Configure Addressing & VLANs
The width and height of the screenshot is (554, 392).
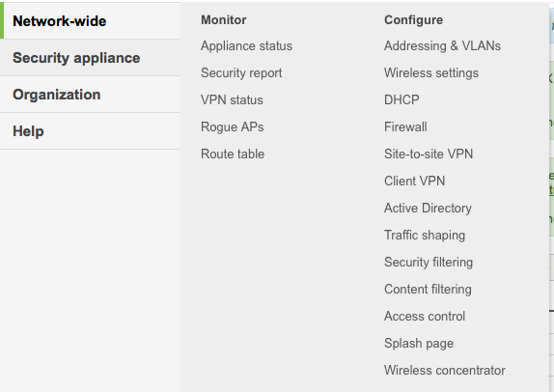[442, 46]
